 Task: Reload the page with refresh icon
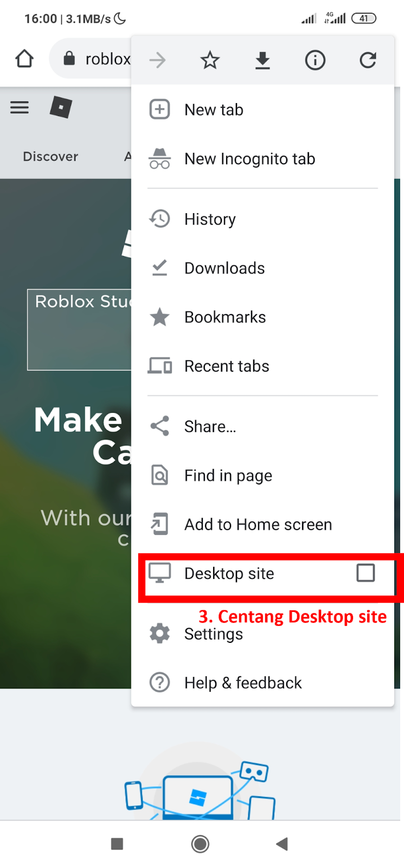pyautogui.click(x=368, y=60)
